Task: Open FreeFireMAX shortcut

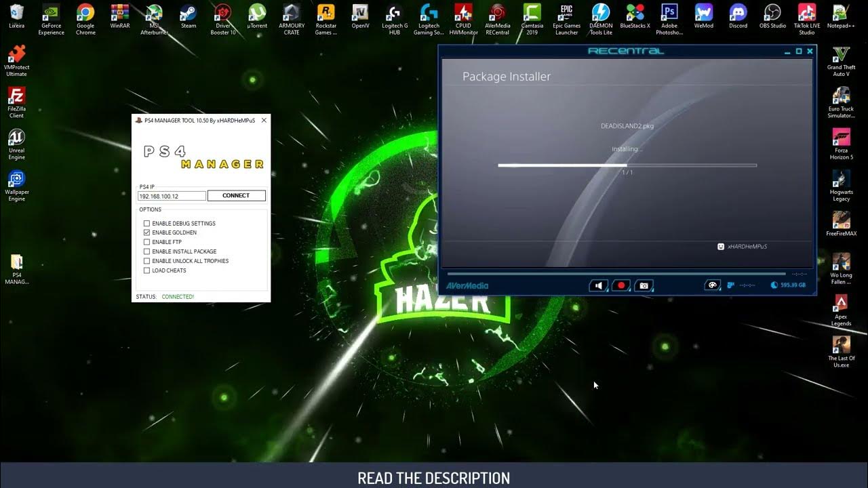Action: coord(841,224)
